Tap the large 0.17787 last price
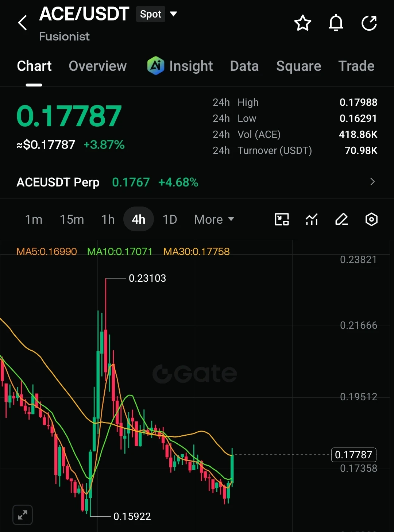394x532 pixels. point(69,116)
